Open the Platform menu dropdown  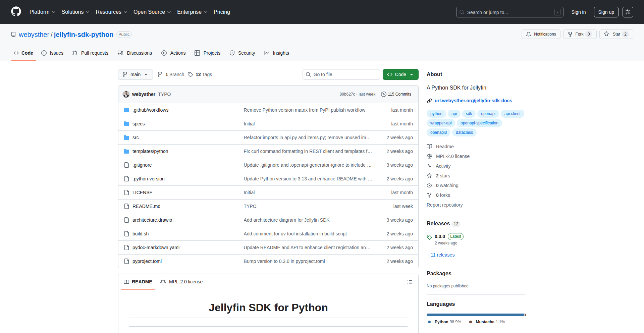(x=42, y=12)
